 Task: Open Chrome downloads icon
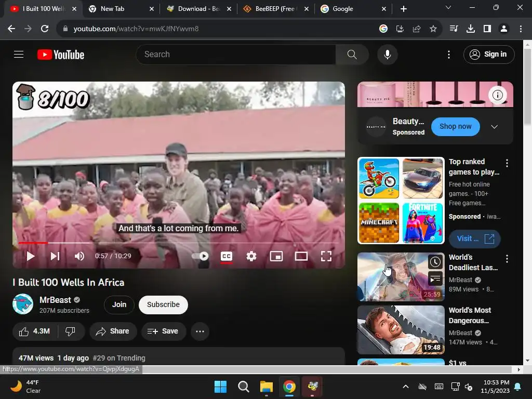point(470,29)
